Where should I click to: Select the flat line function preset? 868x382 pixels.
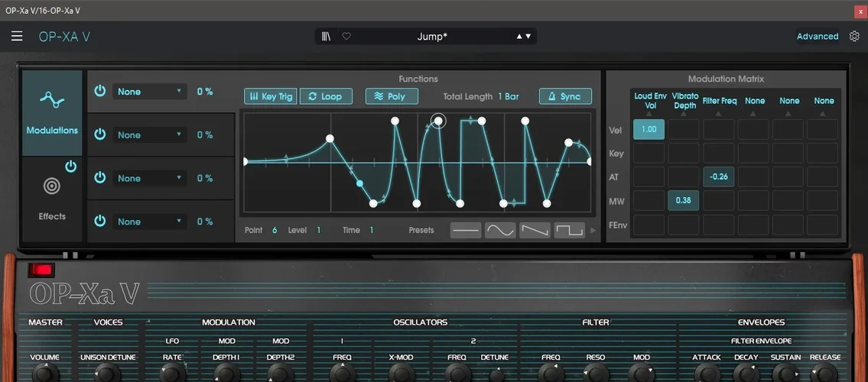(466, 230)
